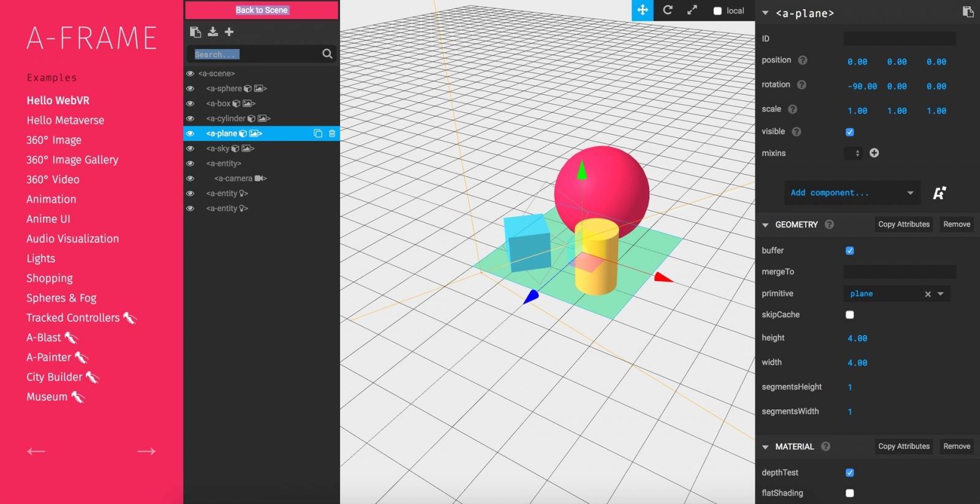Go to next example with right arrow

pos(146,451)
